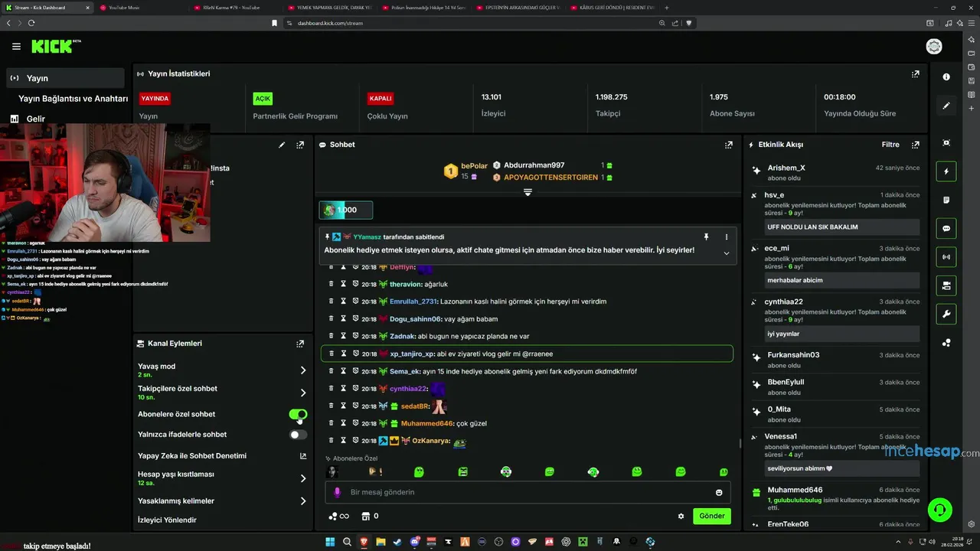Reload the page with browser refresh button

click(31, 23)
